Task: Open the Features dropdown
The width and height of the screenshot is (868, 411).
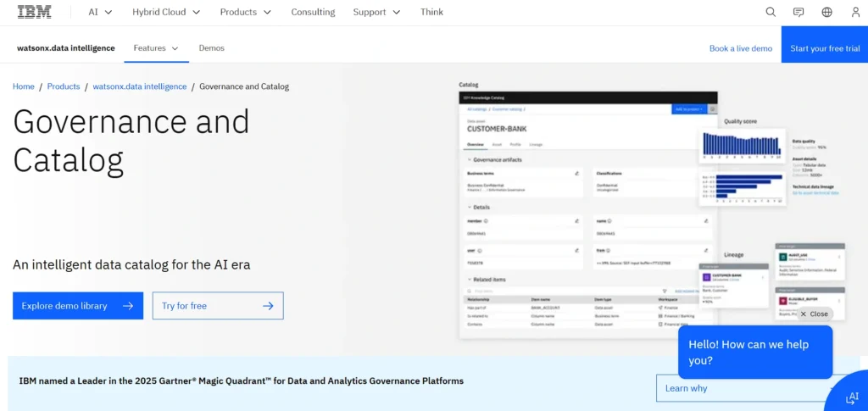Action: [x=156, y=48]
